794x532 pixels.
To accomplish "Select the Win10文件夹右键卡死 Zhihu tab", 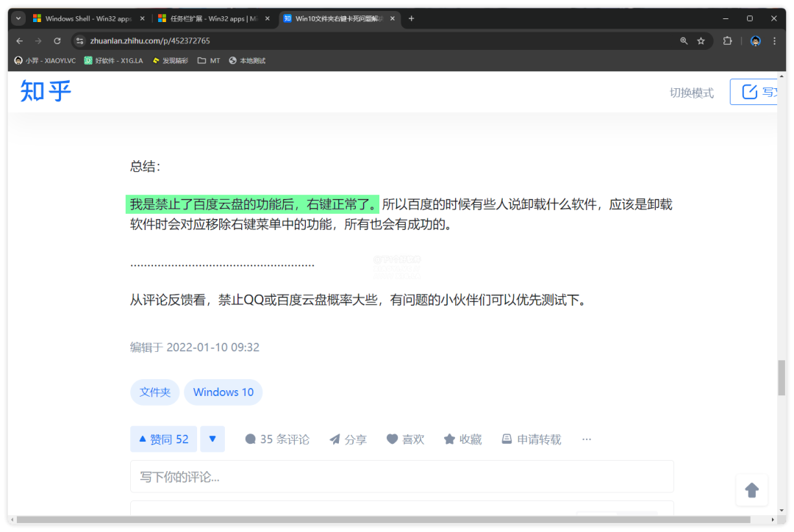I will point(338,18).
